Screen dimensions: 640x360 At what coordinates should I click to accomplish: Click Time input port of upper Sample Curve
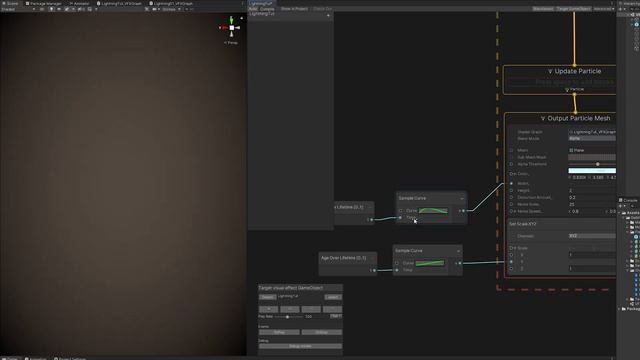(400, 218)
